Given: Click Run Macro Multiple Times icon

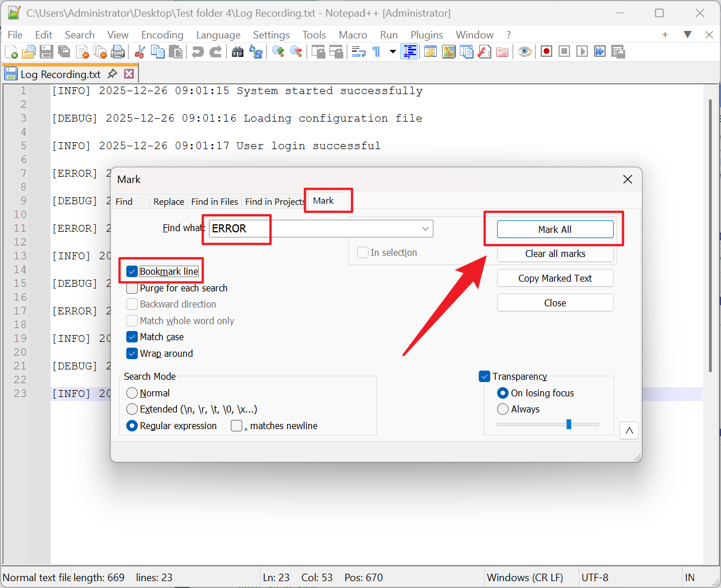Looking at the screenshot, I should coord(600,52).
